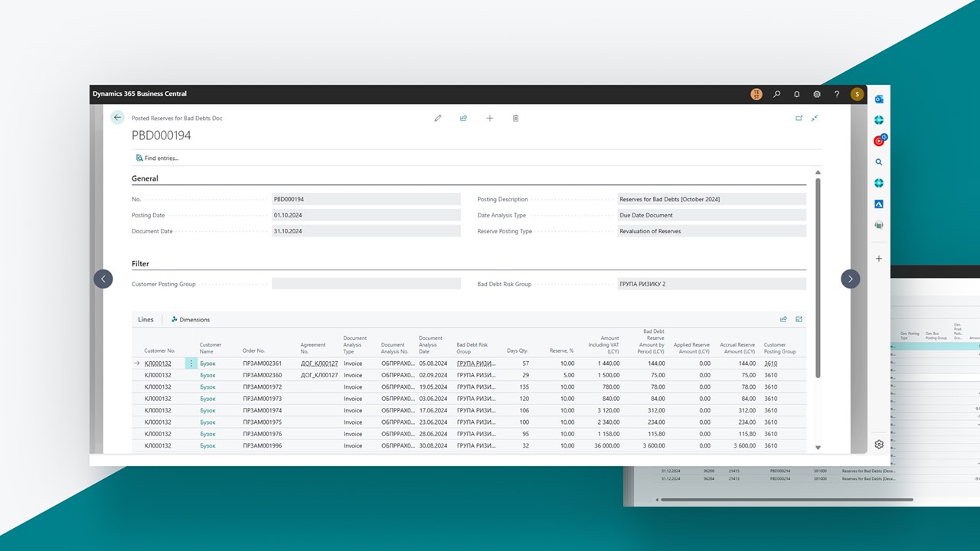980x551 pixels.
Task: Click the sidebar search magnifier icon
Action: click(x=879, y=162)
